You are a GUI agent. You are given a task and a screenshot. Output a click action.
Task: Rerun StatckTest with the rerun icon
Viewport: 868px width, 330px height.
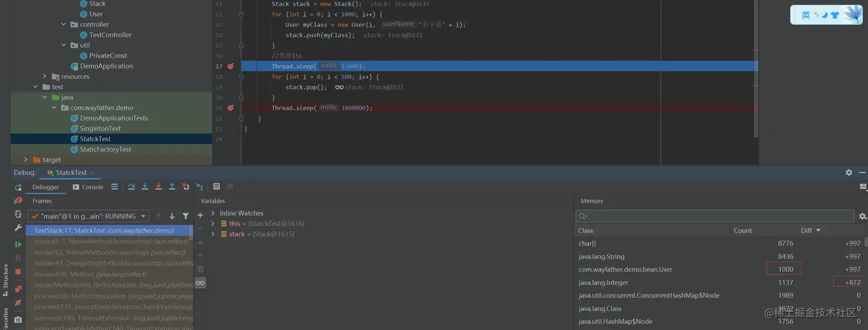(18, 187)
